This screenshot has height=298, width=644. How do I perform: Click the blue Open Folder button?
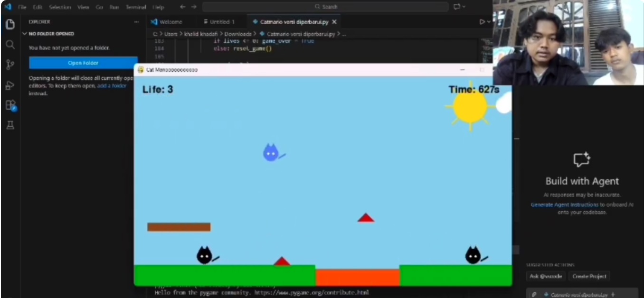click(83, 63)
